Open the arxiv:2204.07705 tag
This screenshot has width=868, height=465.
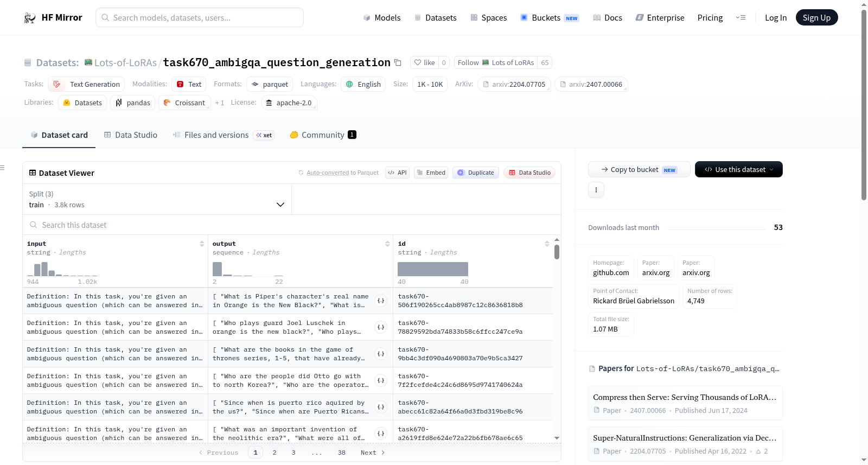click(514, 84)
